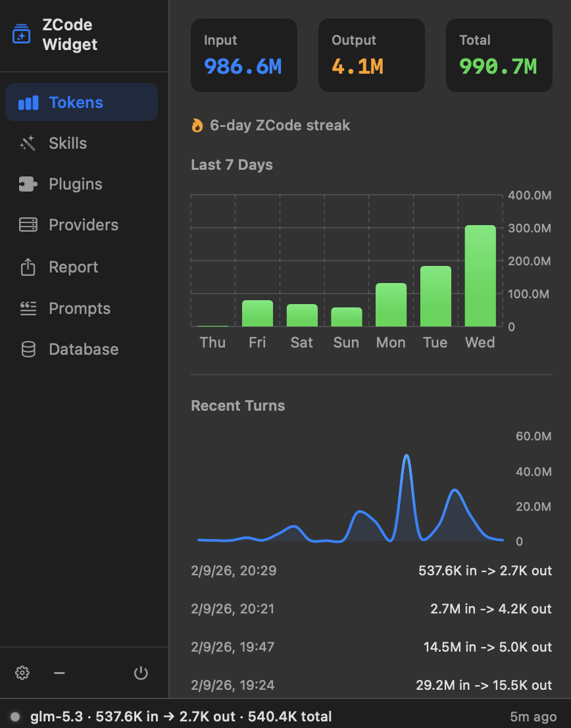
Task: Click the Plugins puzzle piece icon
Action: [28, 184]
